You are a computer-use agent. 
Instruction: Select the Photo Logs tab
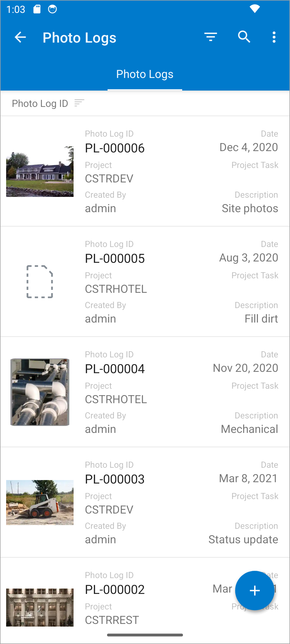[x=145, y=74]
